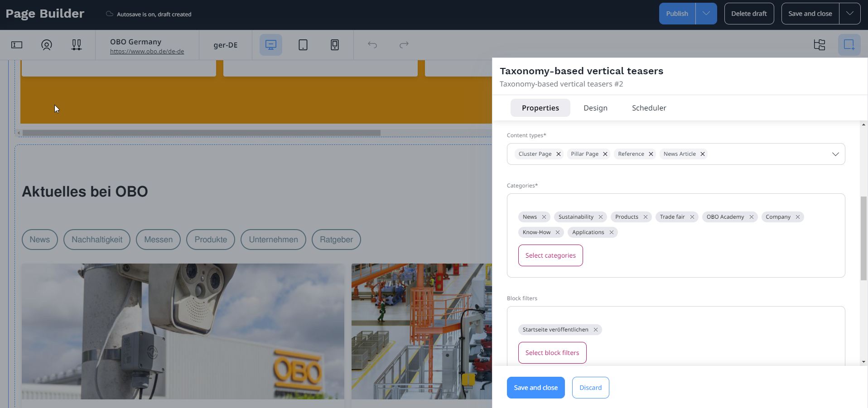Remove the Trade fair category chip
Viewport: 868px width, 408px height.
(692, 217)
